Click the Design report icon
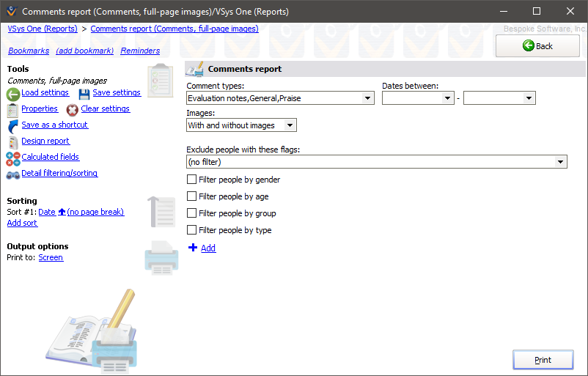 coord(13,142)
